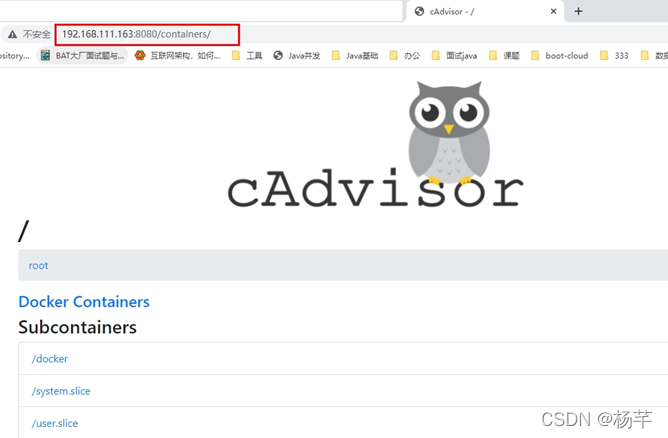This screenshot has height=438, width=668.
Task: Open the boot-cloud bookmark folder
Action: click(x=559, y=55)
